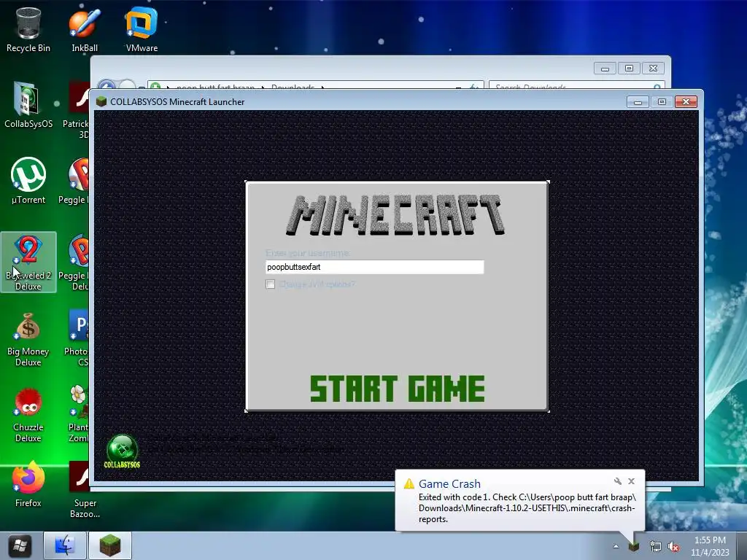Image resolution: width=747 pixels, height=560 pixels.
Task: Click the muted volume tray icon
Action: 673,547
